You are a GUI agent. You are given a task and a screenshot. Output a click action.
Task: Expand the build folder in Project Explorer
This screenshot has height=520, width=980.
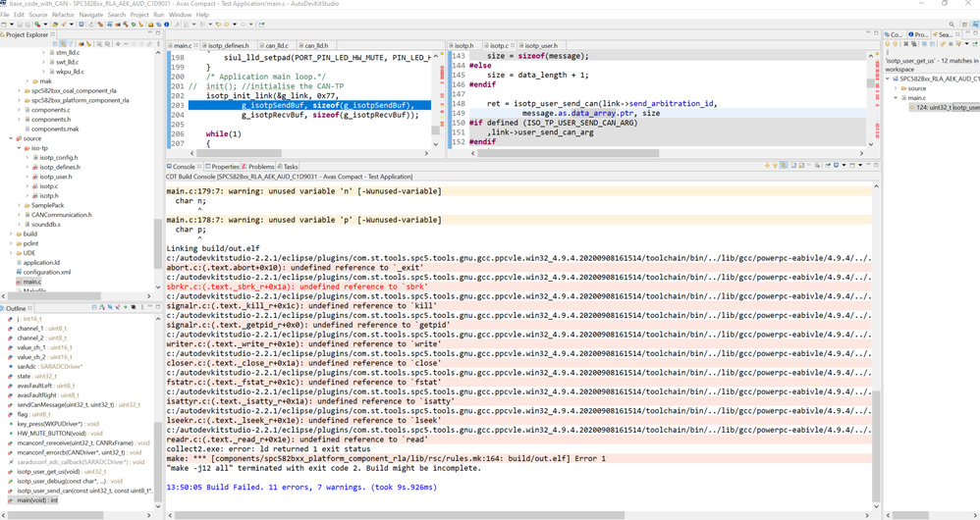point(12,234)
